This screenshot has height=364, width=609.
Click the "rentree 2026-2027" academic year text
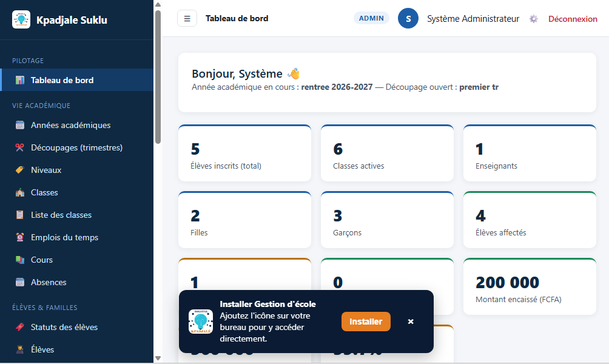tap(337, 87)
